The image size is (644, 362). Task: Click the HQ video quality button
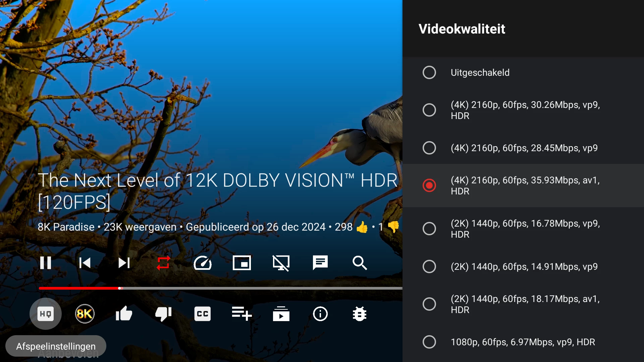(46, 314)
